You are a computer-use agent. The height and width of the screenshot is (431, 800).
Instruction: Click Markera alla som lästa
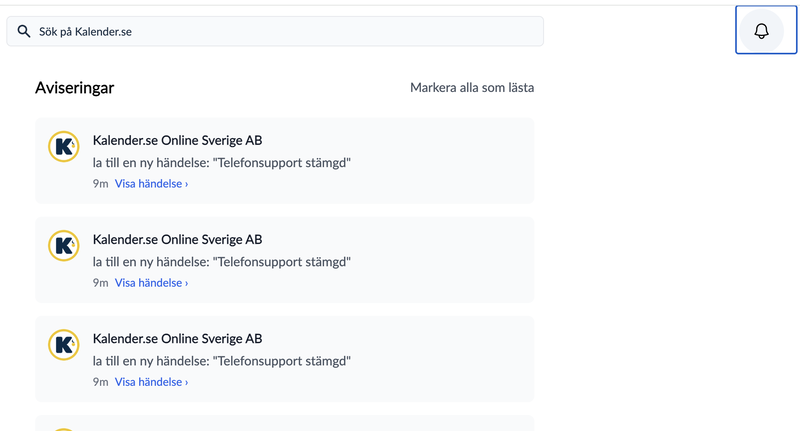472,88
